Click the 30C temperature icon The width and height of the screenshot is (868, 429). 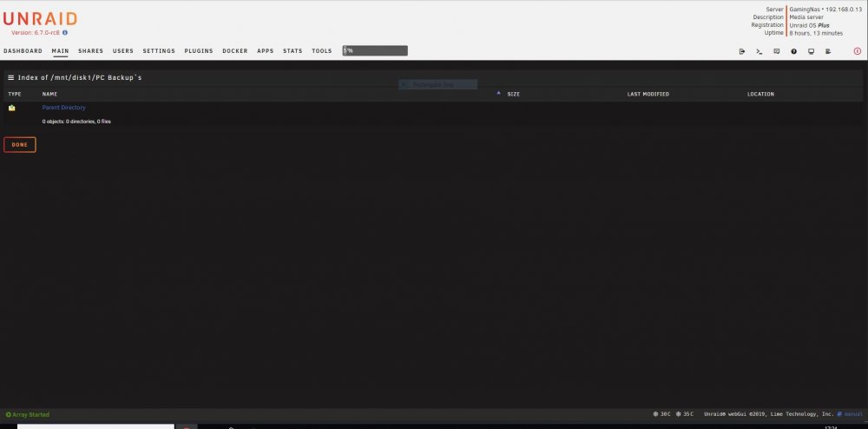(x=655, y=414)
